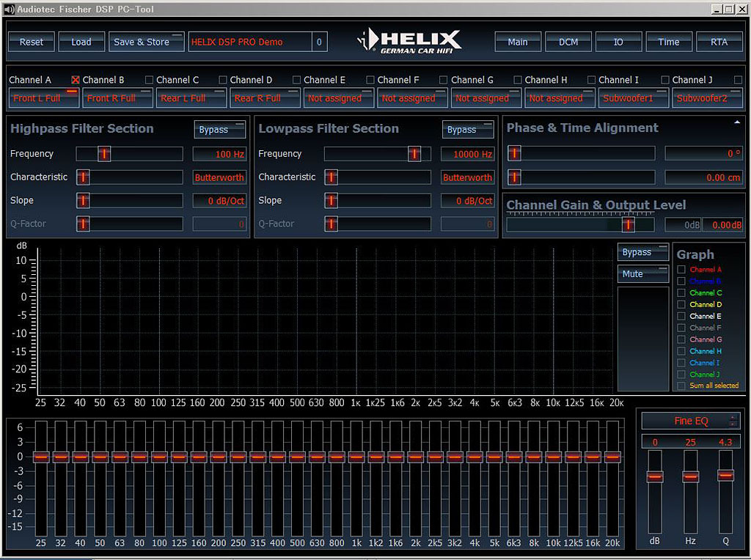Switch to the Time tab
751x560 pixels.
pyautogui.click(x=669, y=42)
